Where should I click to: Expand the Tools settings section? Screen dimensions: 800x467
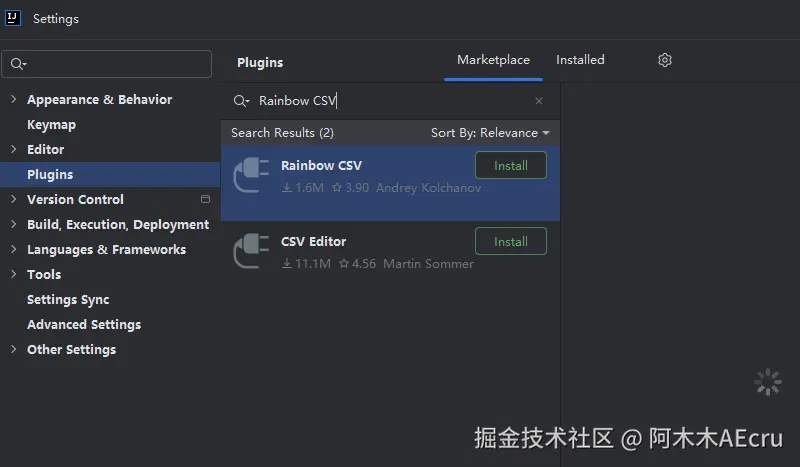pyautogui.click(x=13, y=274)
